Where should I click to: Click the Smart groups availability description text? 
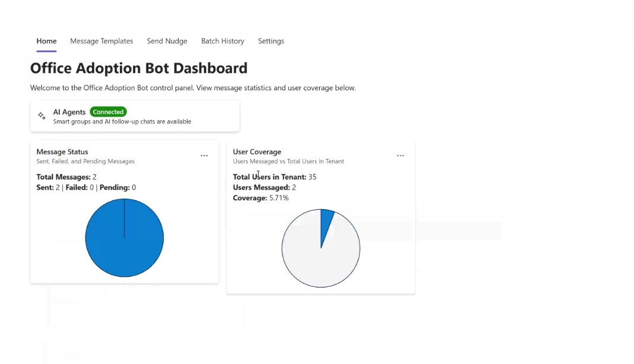(122, 122)
